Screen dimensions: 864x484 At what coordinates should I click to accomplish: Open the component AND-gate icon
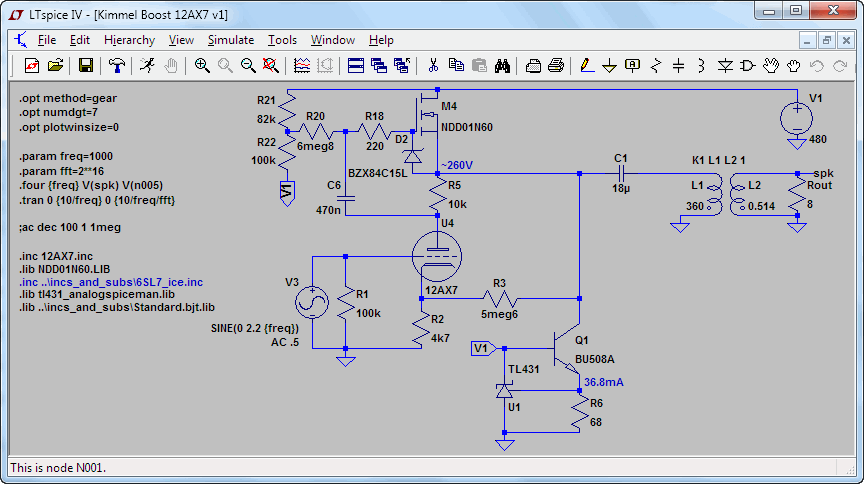[x=747, y=66]
